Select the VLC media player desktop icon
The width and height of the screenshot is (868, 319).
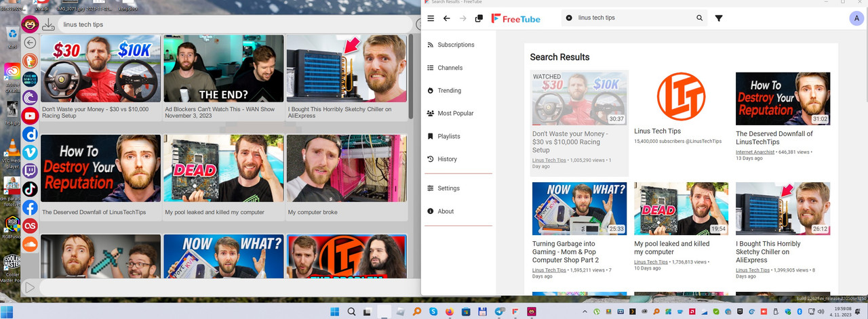coord(12,152)
